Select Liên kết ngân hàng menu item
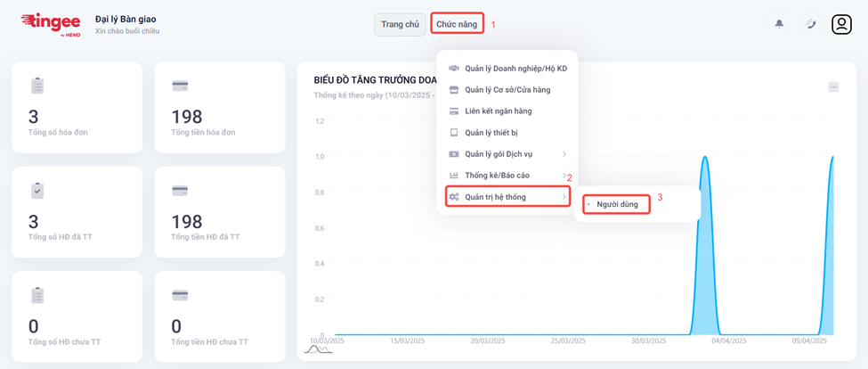This screenshot has width=868, height=369. (x=498, y=111)
